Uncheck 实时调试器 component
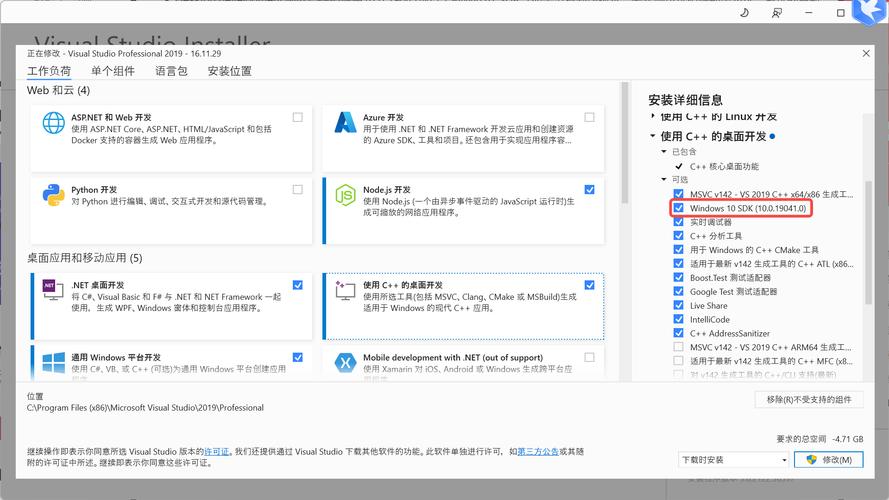Image resolution: width=889 pixels, height=500 pixels. coord(678,222)
